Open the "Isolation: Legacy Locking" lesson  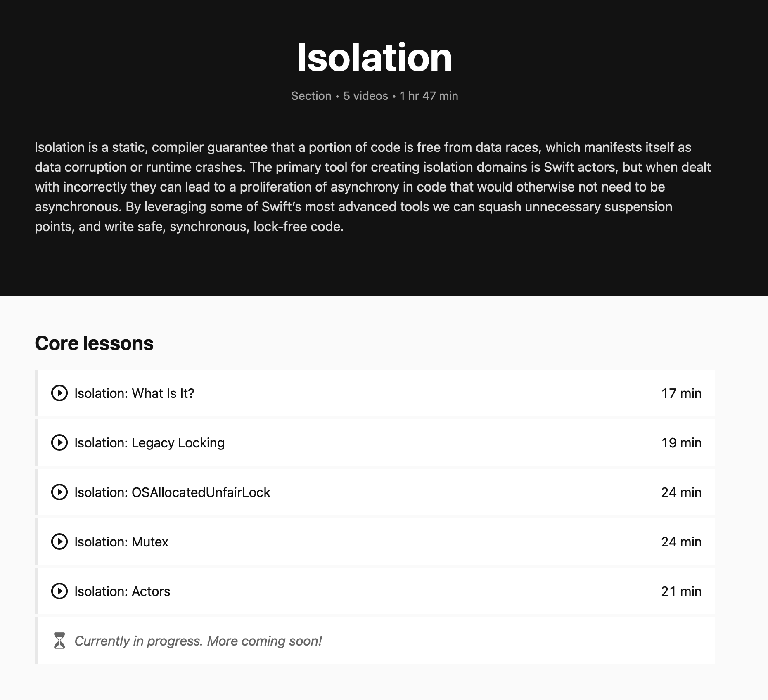coord(149,443)
